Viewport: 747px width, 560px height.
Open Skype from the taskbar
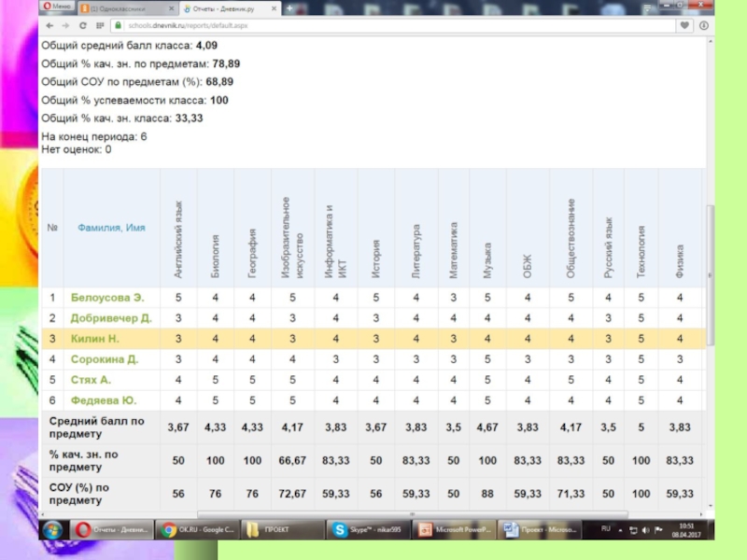364,529
